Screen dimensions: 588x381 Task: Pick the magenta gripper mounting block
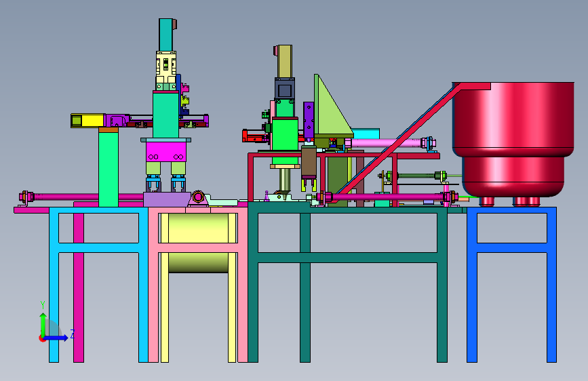pyautogui.click(x=165, y=152)
